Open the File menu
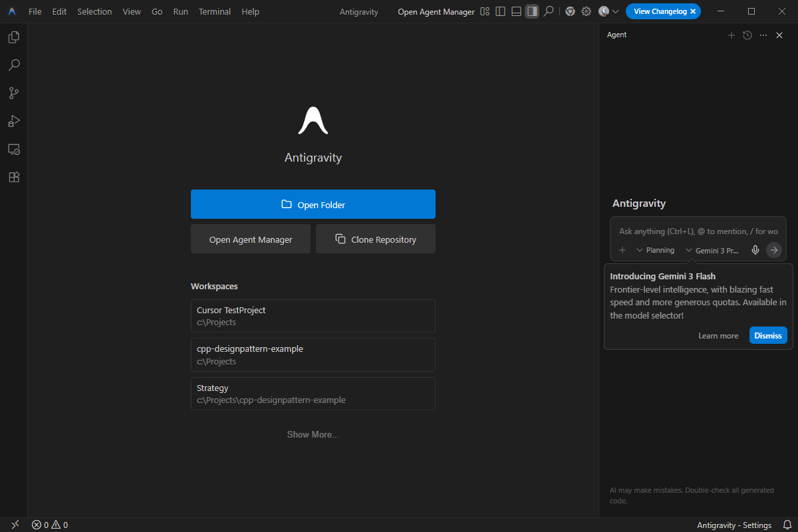 (x=35, y=11)
